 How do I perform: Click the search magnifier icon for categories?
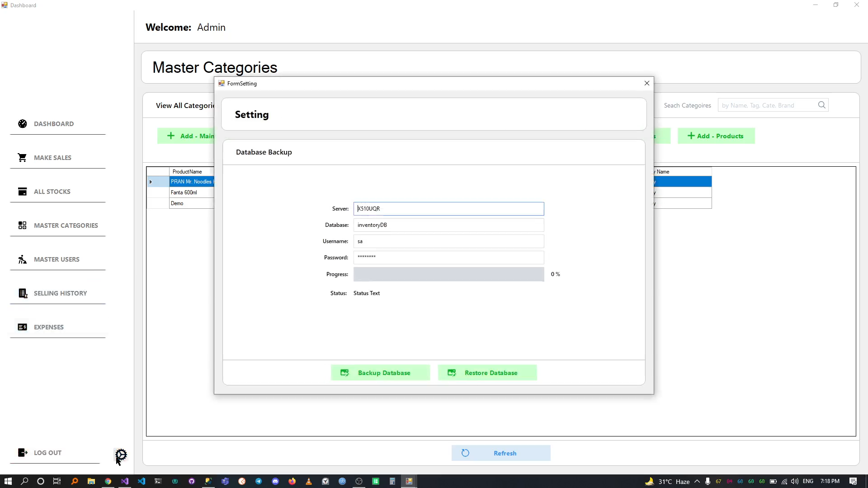click(x=821, y=105)
